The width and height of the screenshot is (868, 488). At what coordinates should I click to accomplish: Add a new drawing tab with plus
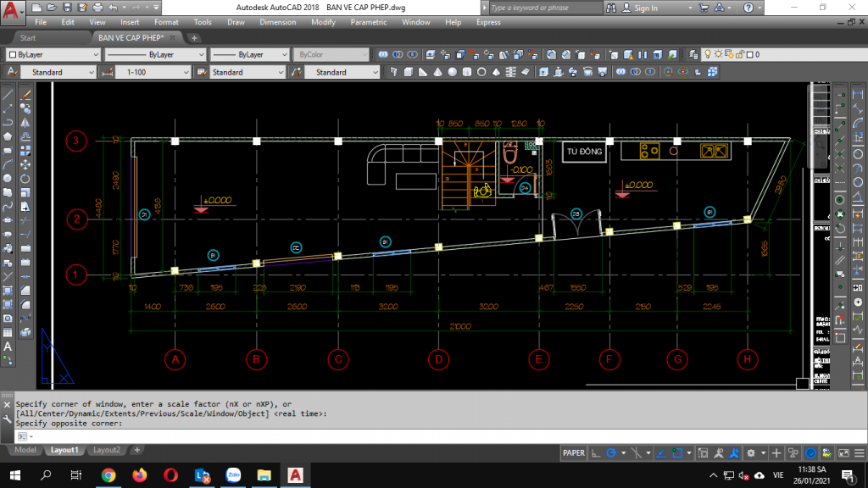[x=194, y=37]
